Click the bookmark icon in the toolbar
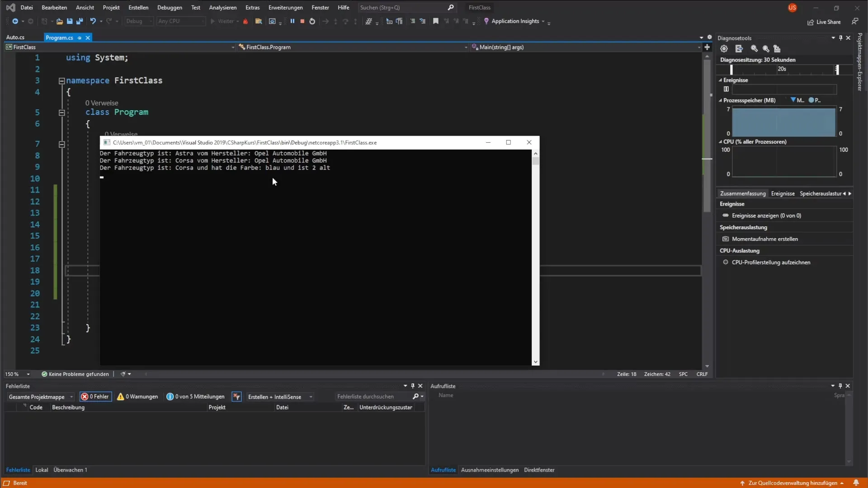This screenshot has height=488, width=868. [x=436, y=21]
